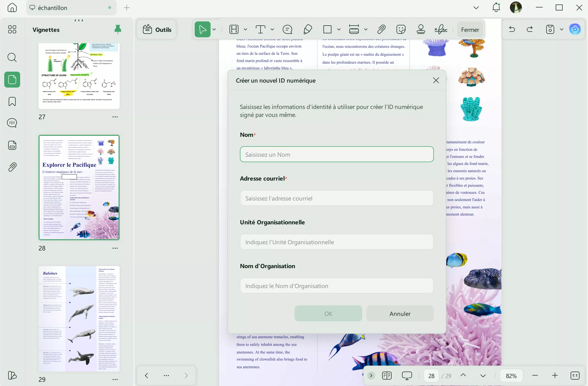Click the Annuler button

(400, 314)
